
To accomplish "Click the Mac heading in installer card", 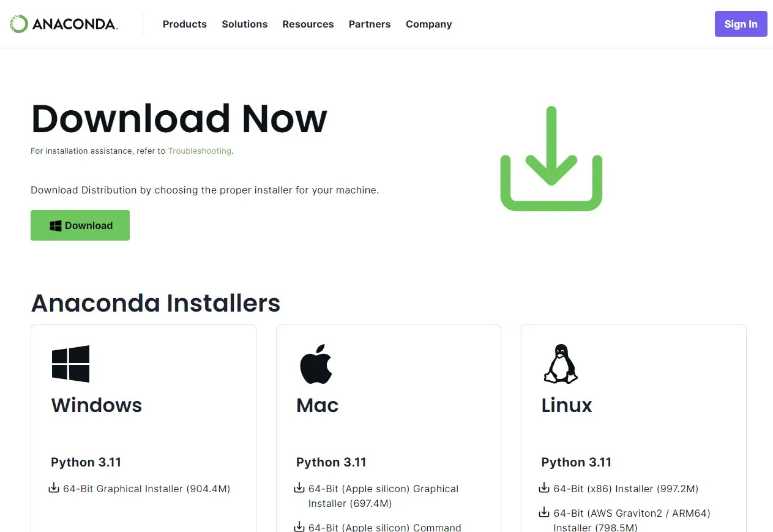I will point(318,405).
